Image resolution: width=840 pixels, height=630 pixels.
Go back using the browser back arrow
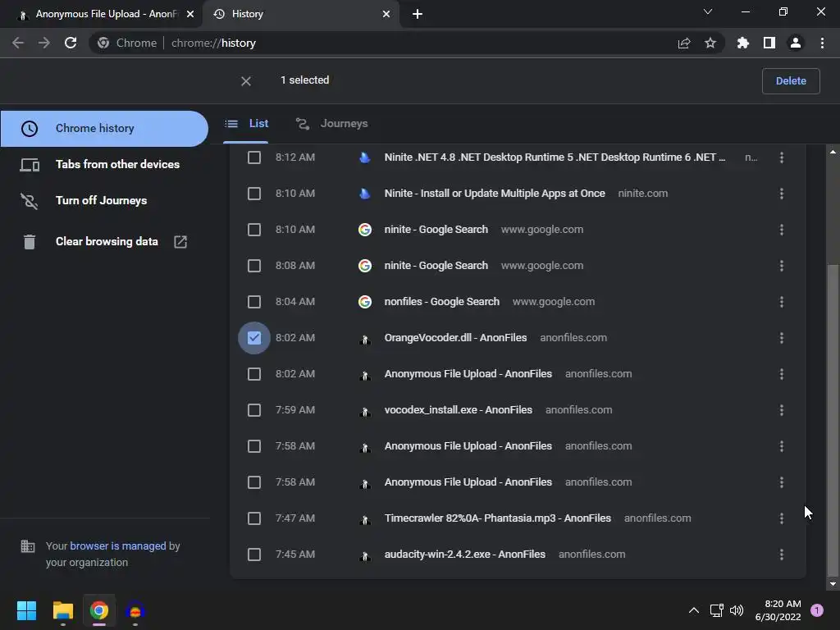click(18, 43)
